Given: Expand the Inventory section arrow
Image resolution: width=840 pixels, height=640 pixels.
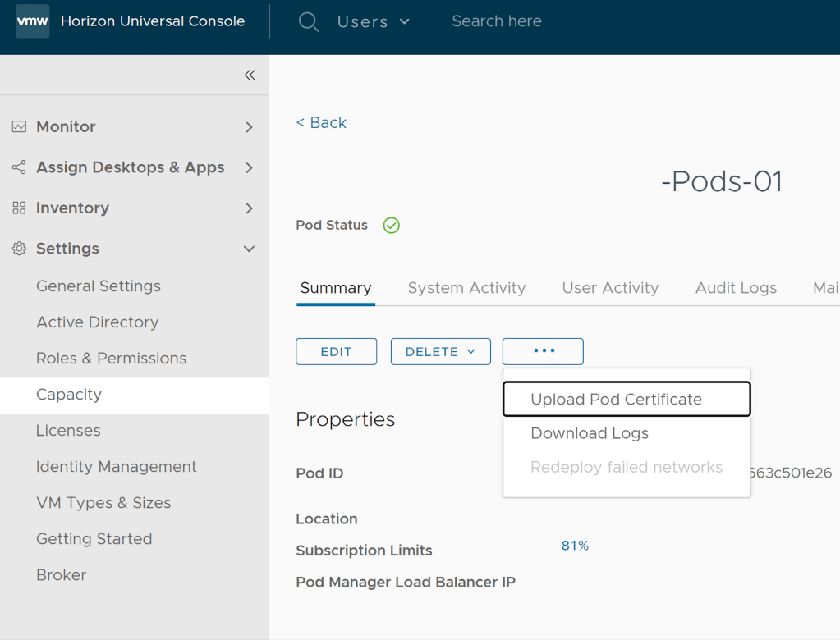Looking at the screenshot, I should click(249, 208).
